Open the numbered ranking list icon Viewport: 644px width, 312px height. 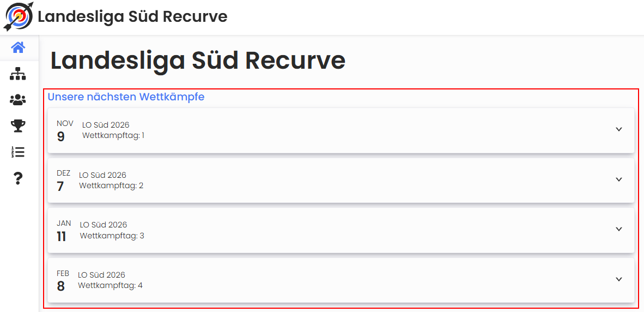(x=18, y=152)
